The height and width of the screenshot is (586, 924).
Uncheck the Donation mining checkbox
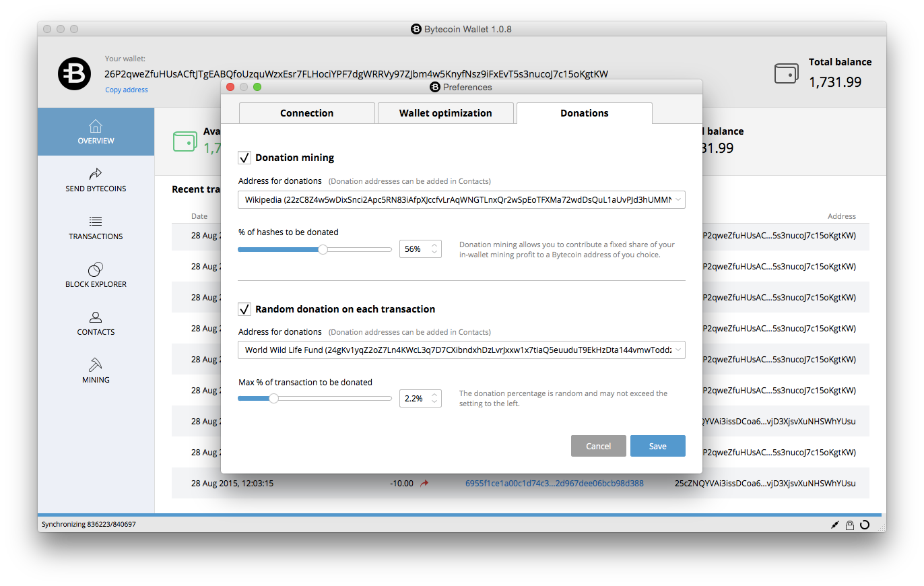tap(244, 158)
